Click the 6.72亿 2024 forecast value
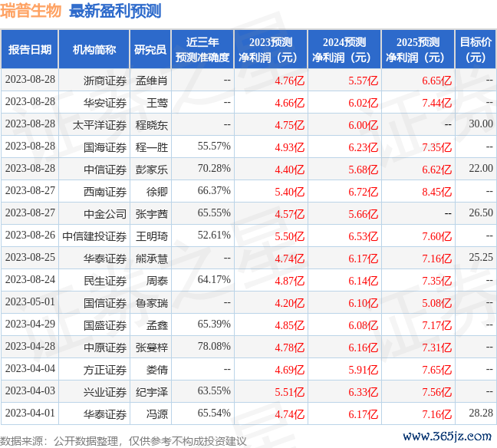Viewport: 497px width, 448px height. click(x=364, y=192)
